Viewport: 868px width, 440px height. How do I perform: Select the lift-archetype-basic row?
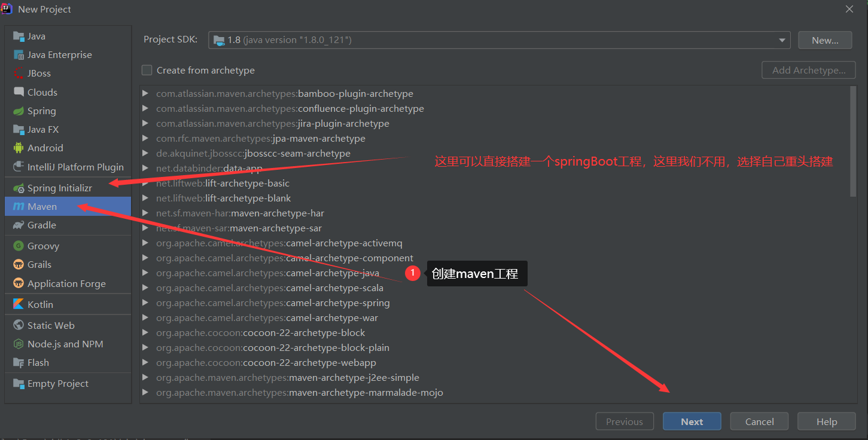(494, 184)
